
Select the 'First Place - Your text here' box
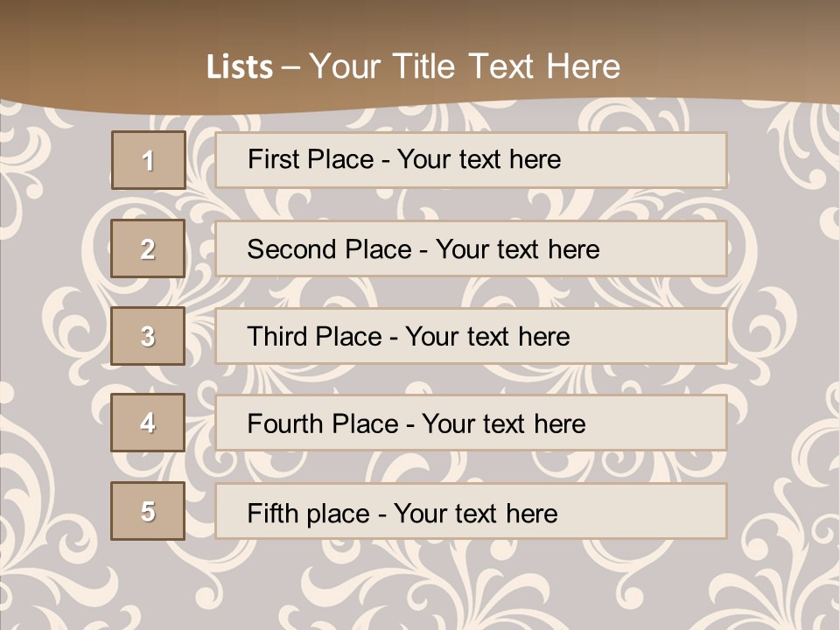pyautogui.click(x=471, y=160)
